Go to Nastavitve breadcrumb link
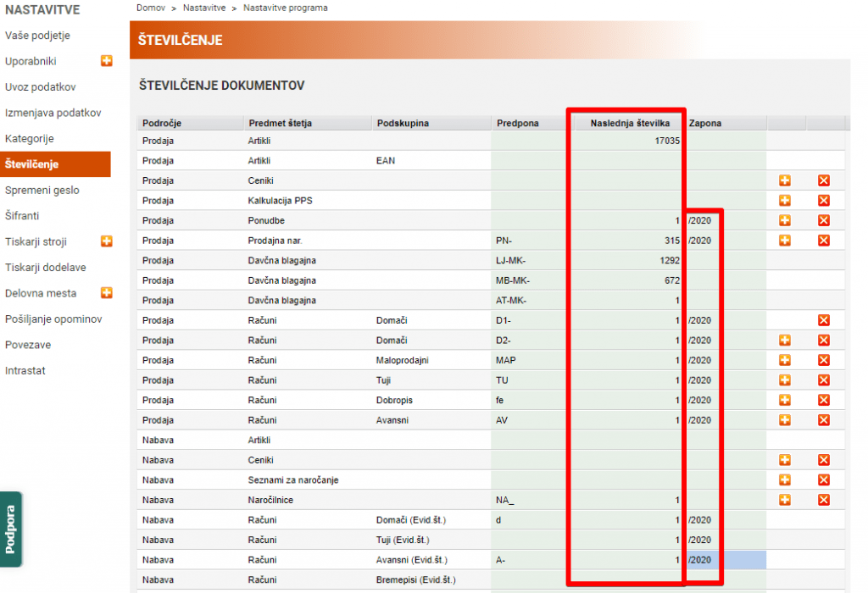 point(204,8)
